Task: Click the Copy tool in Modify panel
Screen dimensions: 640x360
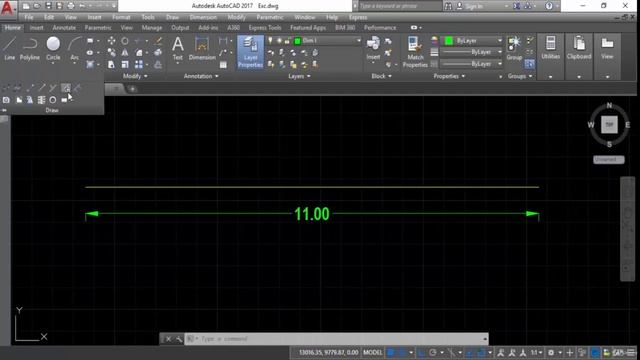Action: pyautogui.click(x=111, y=53)
